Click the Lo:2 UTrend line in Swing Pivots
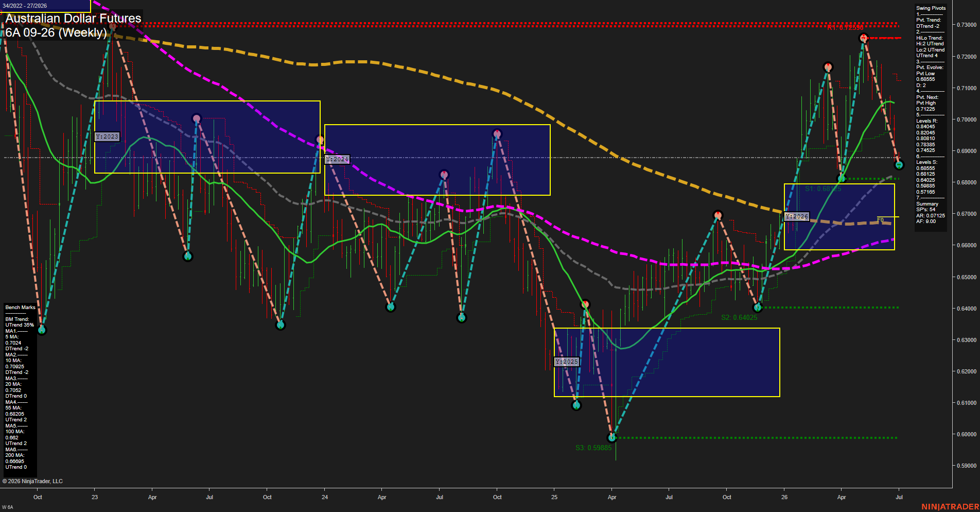 pos(930,50)
